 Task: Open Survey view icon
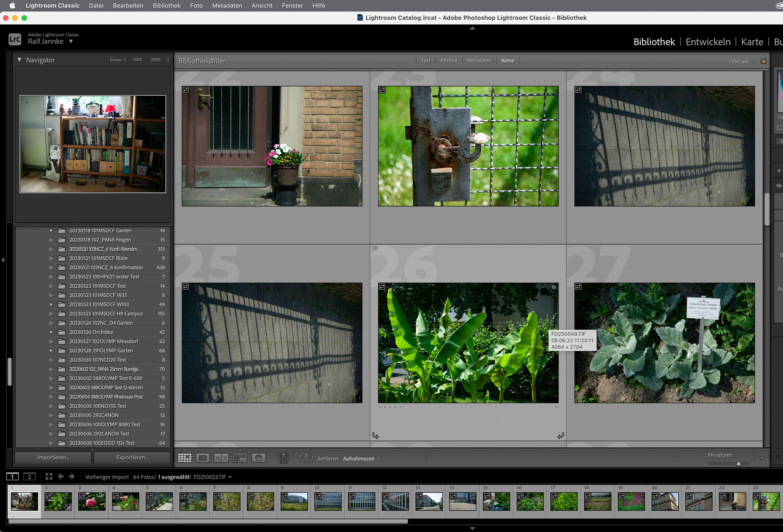tap(239, 458)
